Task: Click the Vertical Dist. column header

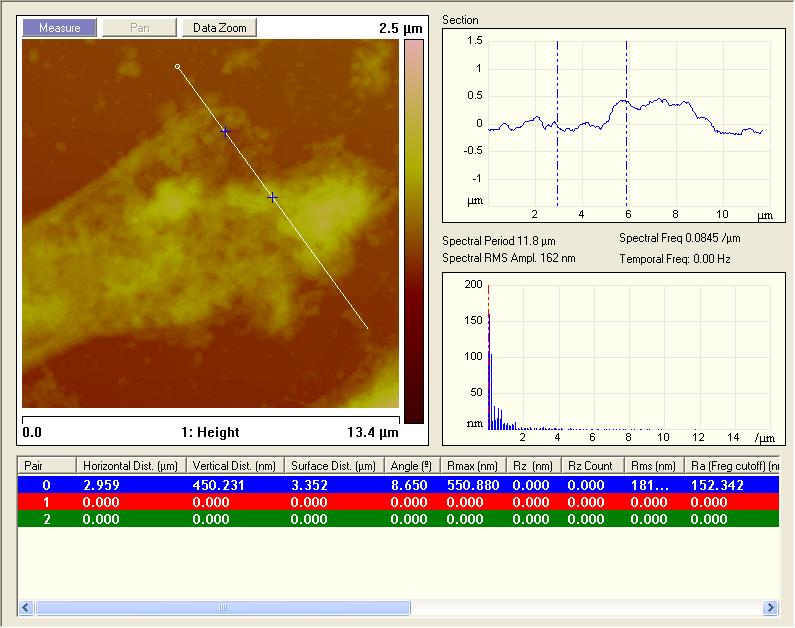Action: [x=235, y=466]
